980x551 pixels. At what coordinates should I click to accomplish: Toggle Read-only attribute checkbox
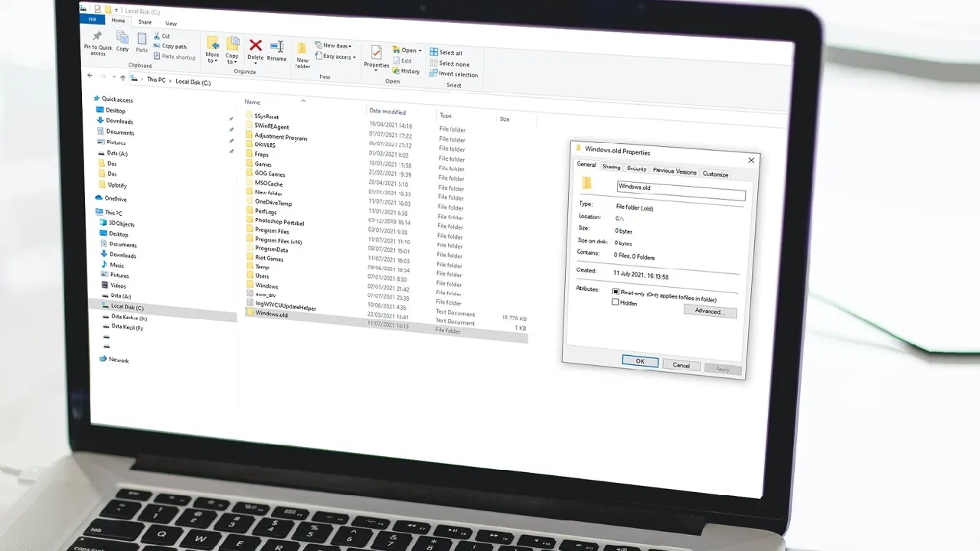click(616, 292)
